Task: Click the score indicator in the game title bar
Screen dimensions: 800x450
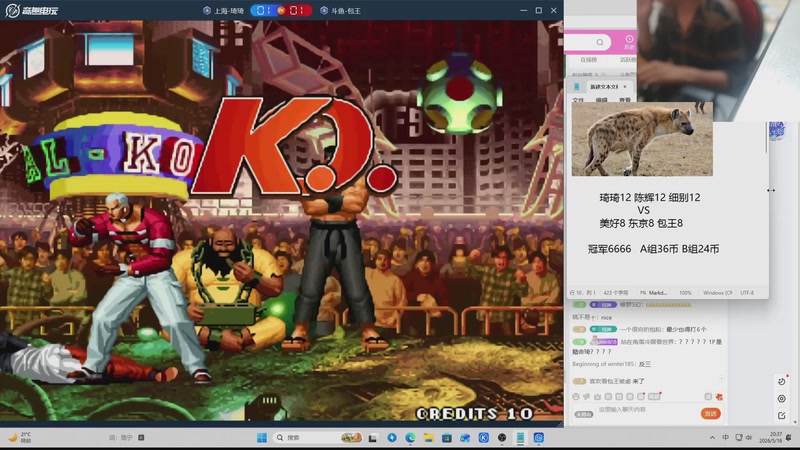Action: tap(281, 10)
